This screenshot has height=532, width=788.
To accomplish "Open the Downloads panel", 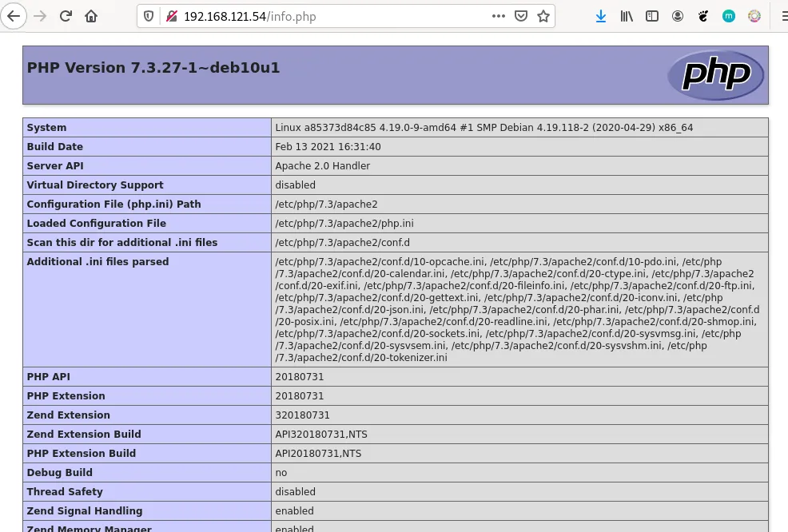I will click(601, 16).
